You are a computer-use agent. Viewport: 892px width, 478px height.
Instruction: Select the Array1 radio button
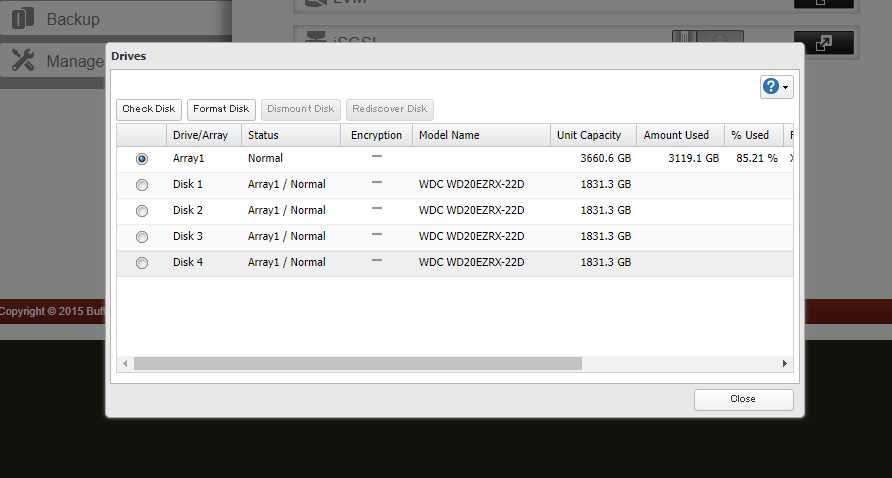click(142, 159)
